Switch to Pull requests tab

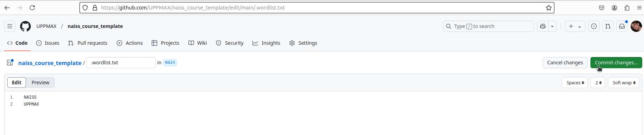coord(88,43)
